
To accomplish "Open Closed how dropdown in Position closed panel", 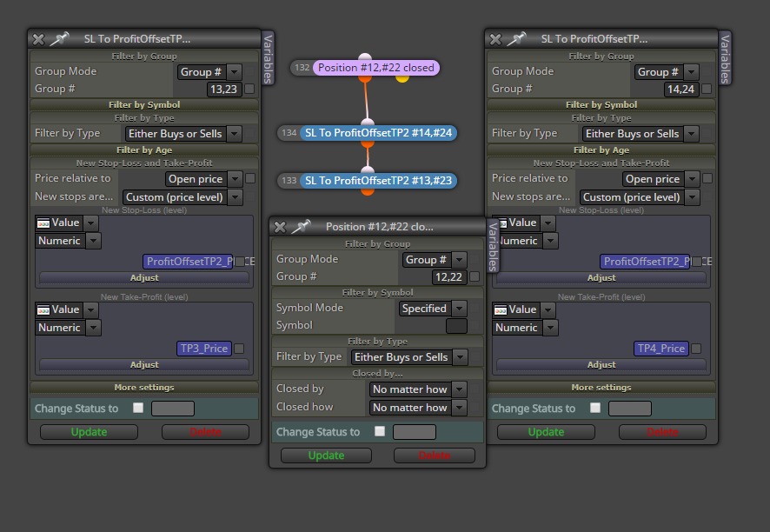I will [x=459, y=407].
